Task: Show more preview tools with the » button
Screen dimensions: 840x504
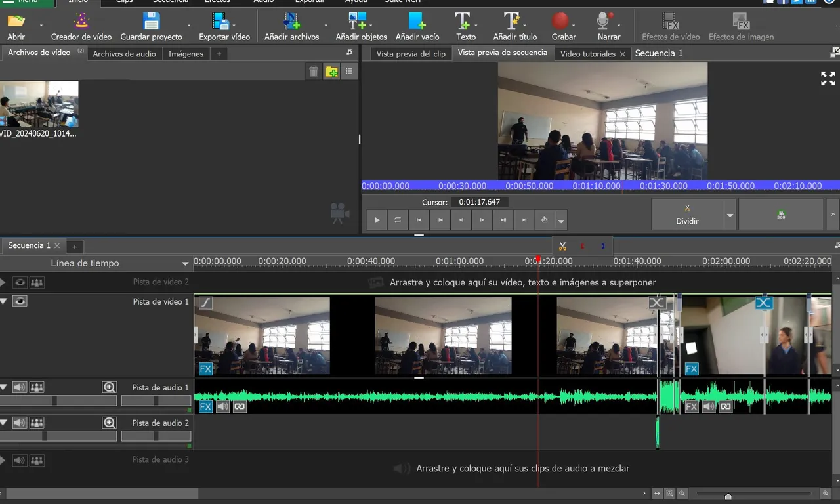Action: (833, 215)
